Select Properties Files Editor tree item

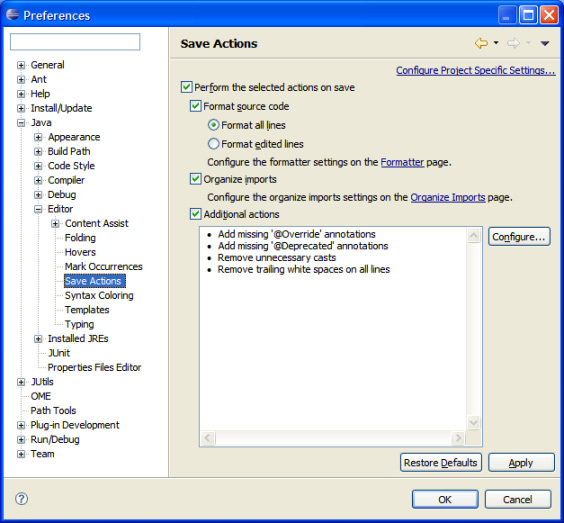coord(94,367)
